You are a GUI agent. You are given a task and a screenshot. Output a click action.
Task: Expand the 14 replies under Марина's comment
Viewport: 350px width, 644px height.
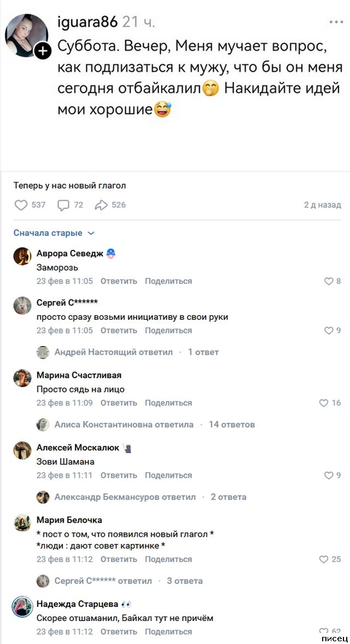click(231, 424)
